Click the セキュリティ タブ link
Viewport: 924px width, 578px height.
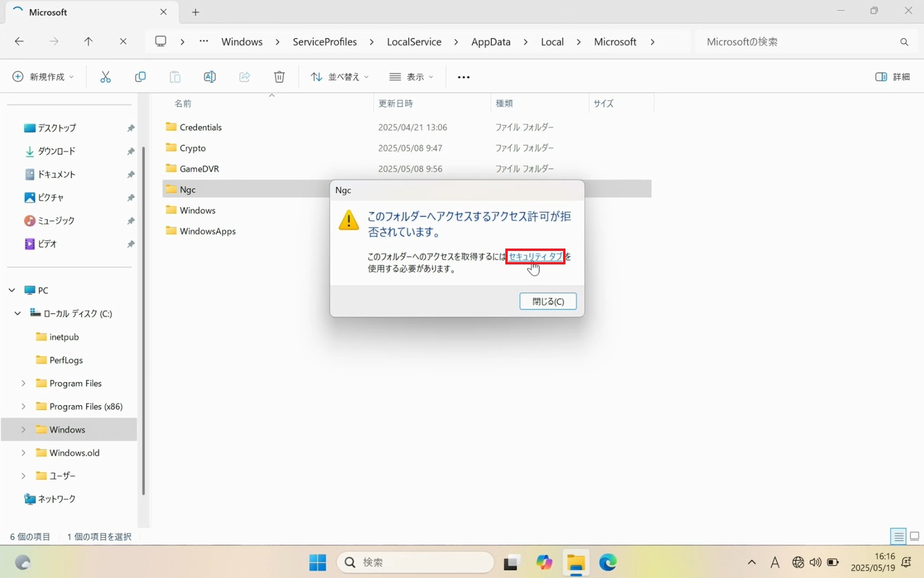click(x=535, y=257)
